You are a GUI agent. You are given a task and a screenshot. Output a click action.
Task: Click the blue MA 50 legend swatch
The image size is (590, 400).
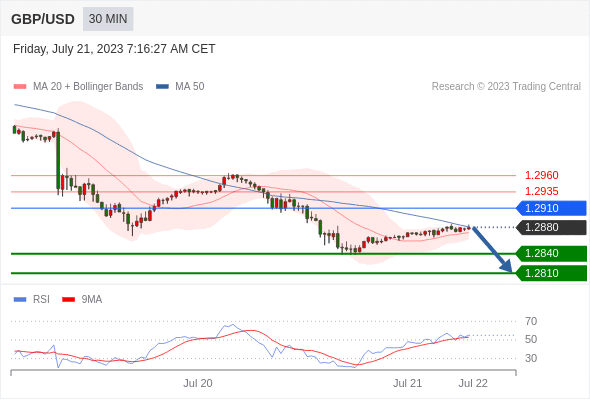pyautogui.click(x=162, y=87)
